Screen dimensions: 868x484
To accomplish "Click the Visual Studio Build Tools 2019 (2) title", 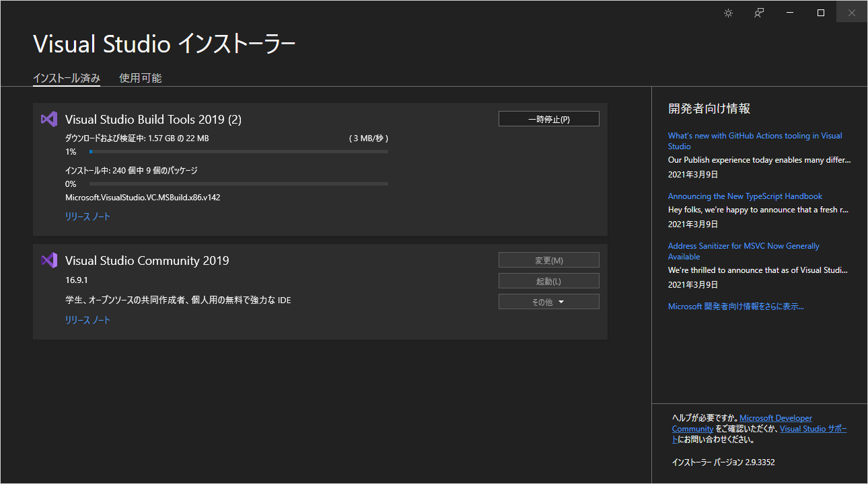I will 153,120.
